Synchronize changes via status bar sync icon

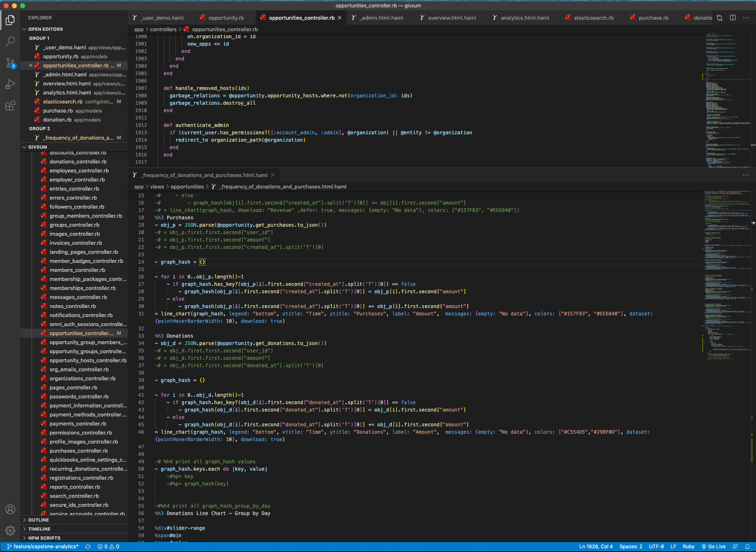87,547
